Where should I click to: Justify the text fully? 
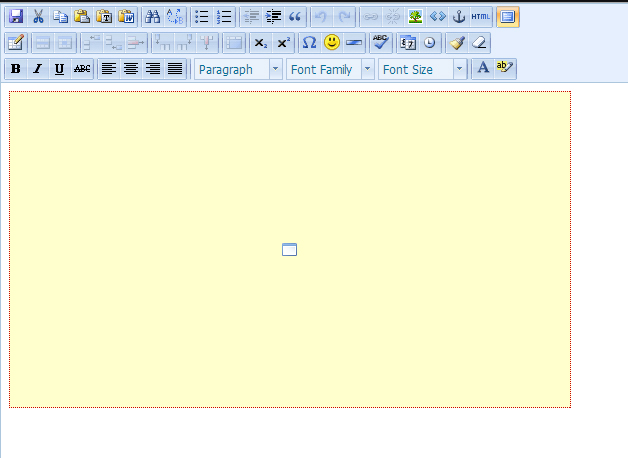pyautogui.click(x=175, y=69)
